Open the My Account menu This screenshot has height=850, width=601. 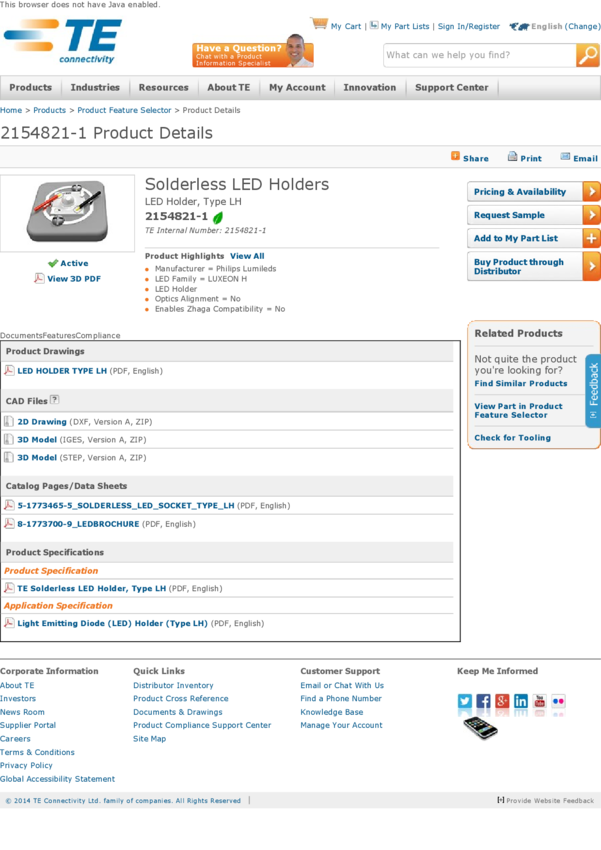(x=297, y=87)
